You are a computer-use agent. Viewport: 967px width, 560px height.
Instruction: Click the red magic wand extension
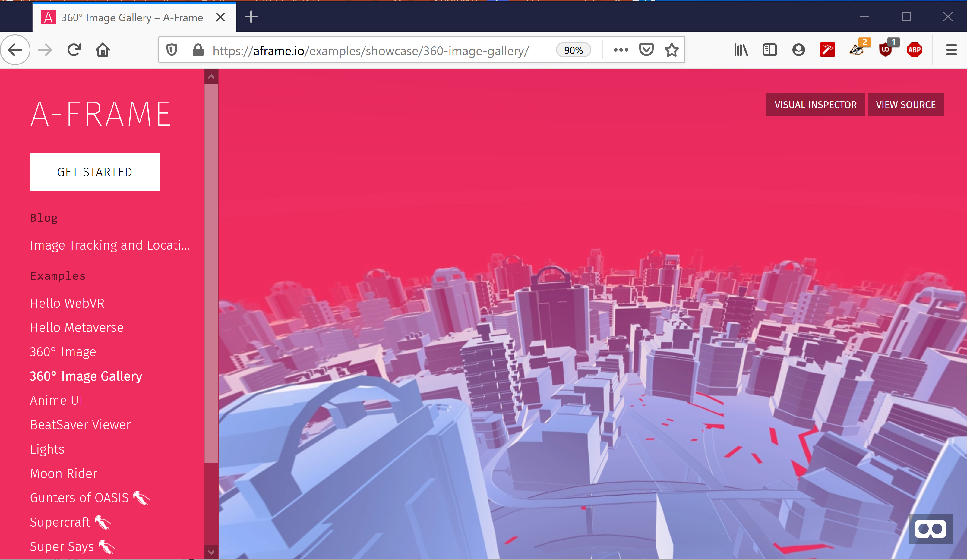(x=828, y=50)
